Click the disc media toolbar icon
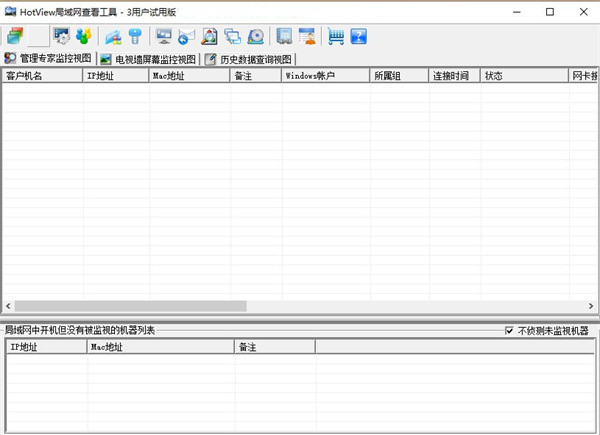 [x=256, y=37]
